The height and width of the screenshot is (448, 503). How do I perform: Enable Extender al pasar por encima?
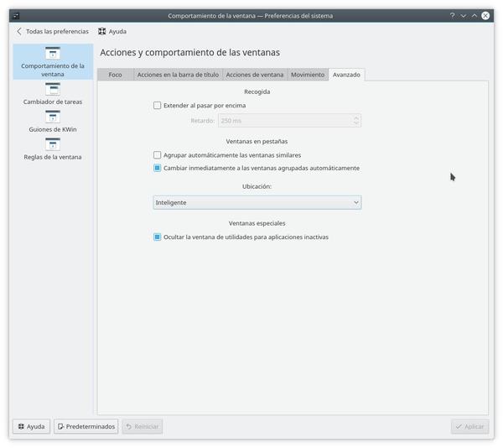[x=158, y=106]
